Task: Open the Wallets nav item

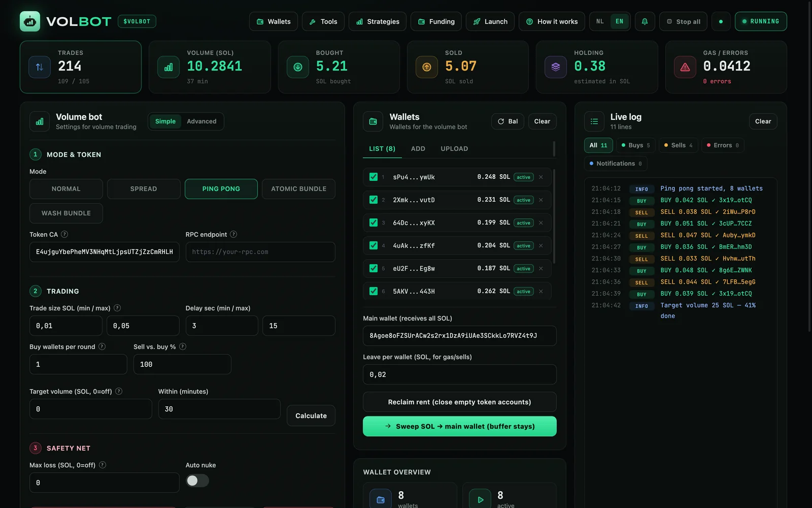Action: (x=274, y=21)
